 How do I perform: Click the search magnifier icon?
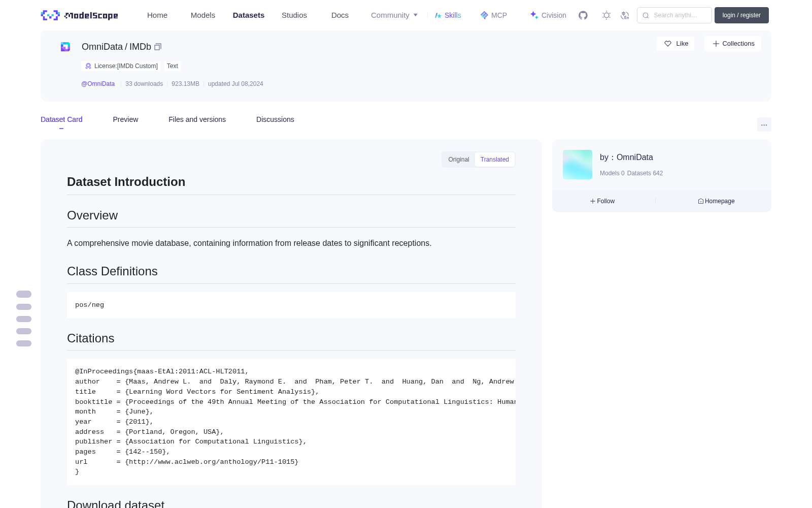click(646, 15)
